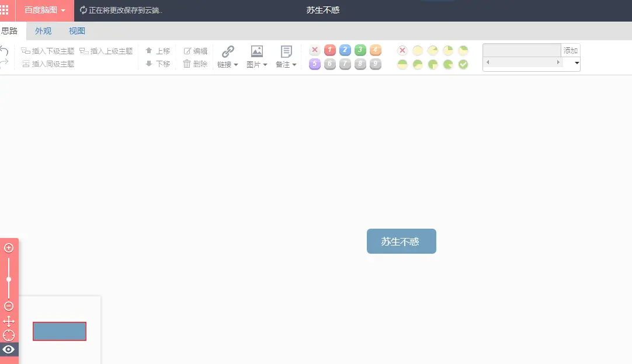
Task: Select the 苏生不惑 root node
Action: 401,241
